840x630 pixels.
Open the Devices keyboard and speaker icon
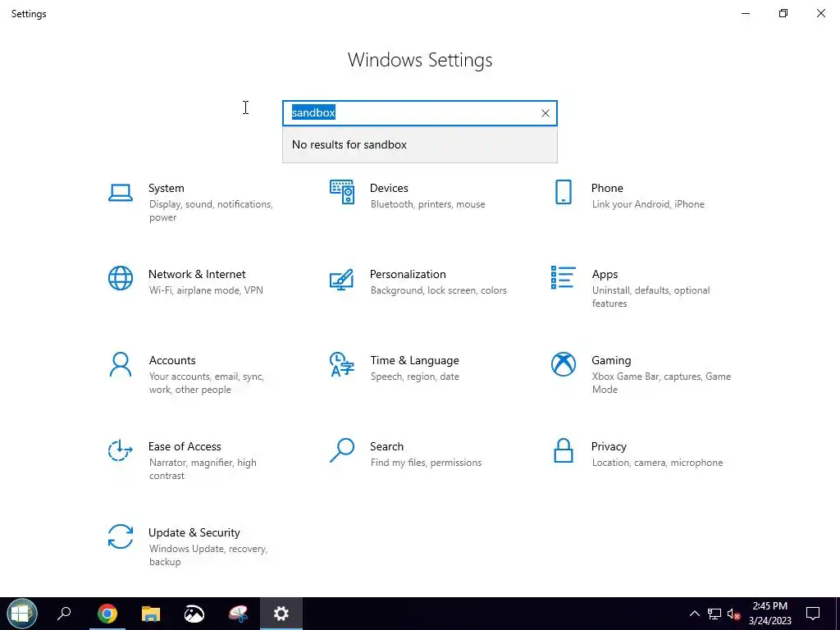pyautogui.click(x=342, y=192)
